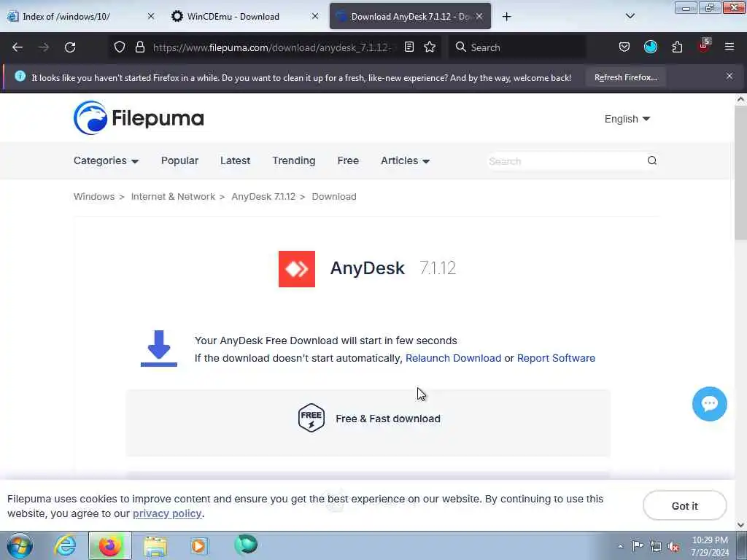Image resolution: width=747 pixels, height=560 pixels.
Task: Click the page vertical scrollbar thumb
Action: (x=740, y=171)
